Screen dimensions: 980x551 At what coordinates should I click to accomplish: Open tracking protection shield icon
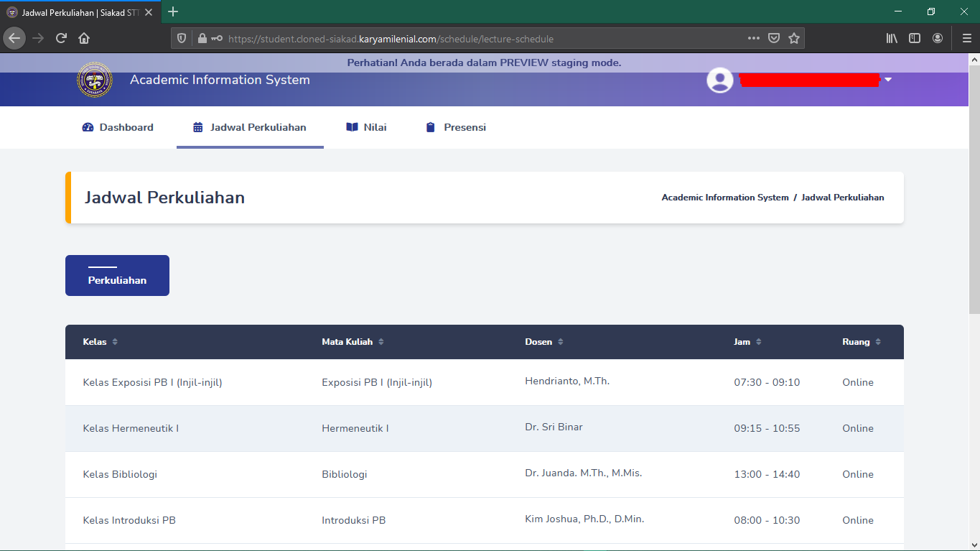(x=182, y=39)
